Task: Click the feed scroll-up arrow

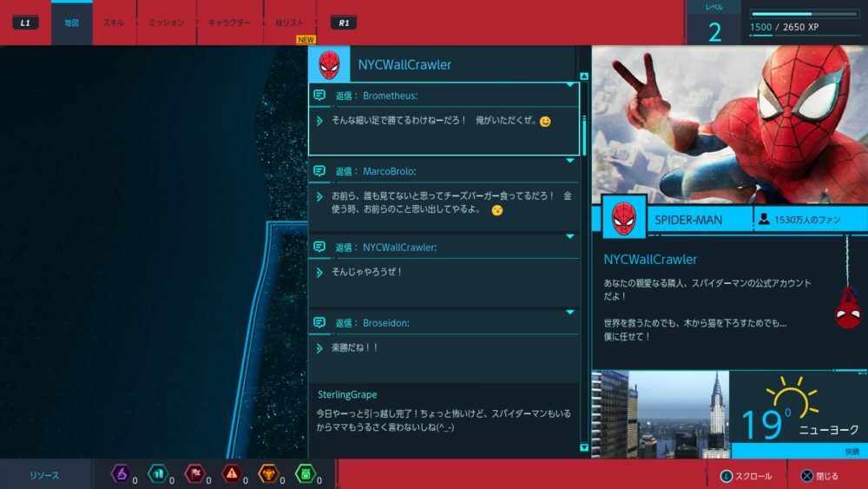Action: coord(584,76)
